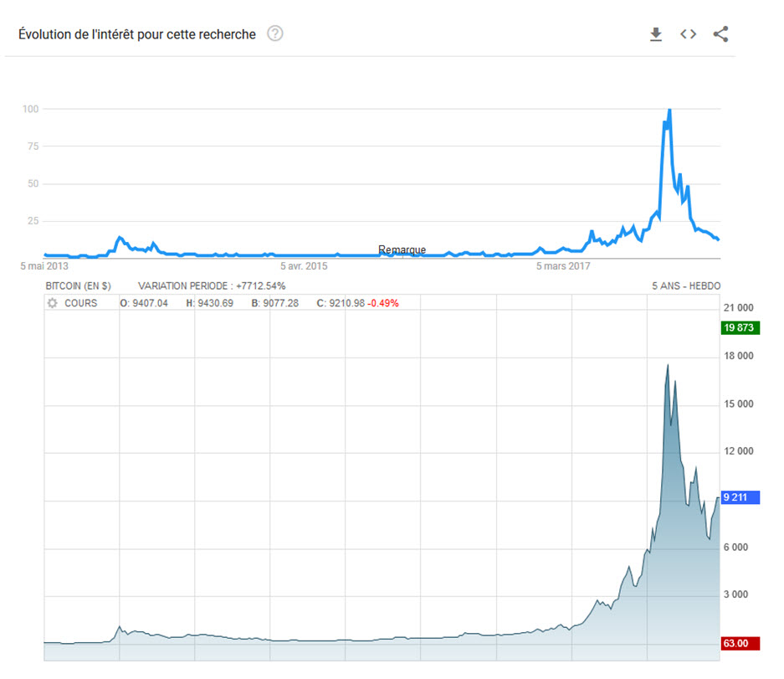This screenshot has width=784, height=679.
Task: Click the '21 000' price axis label
Action: pos(739,308)
